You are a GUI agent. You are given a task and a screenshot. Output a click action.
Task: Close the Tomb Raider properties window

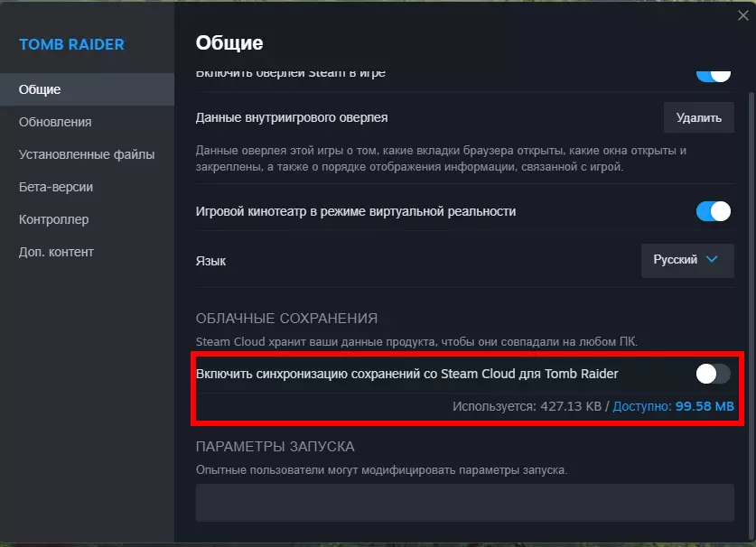coord(742,14)
